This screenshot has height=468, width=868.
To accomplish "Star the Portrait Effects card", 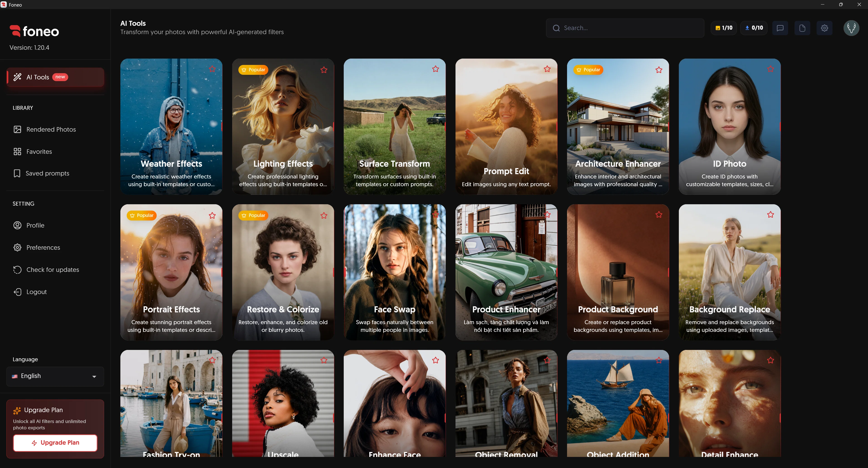I will [212, 215].
